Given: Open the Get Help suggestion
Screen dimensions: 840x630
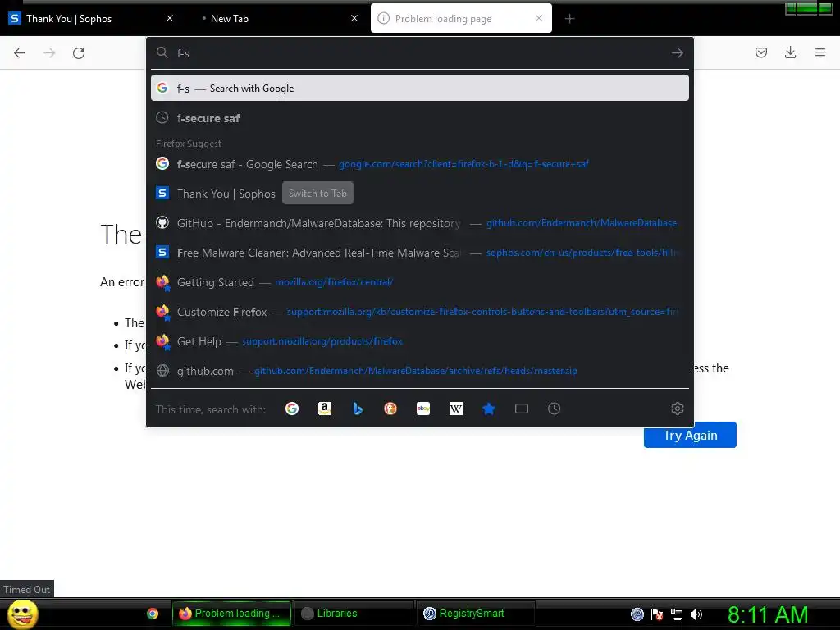Looking at the screenshot, I should 420,340.
